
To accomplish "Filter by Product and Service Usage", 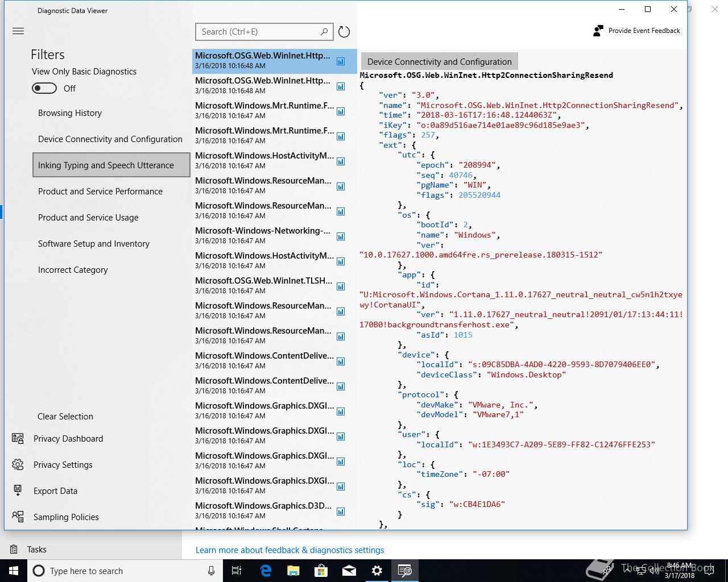I will (88, 218).
